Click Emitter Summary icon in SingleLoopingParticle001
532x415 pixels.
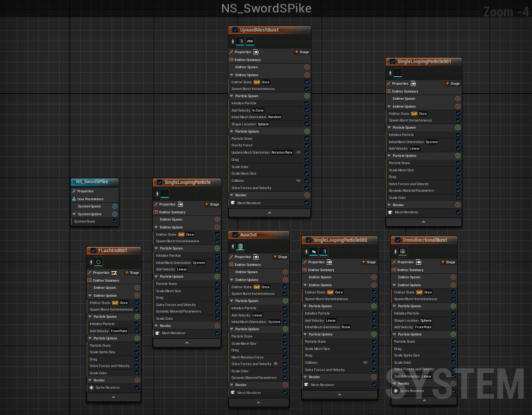coord(389,91)
